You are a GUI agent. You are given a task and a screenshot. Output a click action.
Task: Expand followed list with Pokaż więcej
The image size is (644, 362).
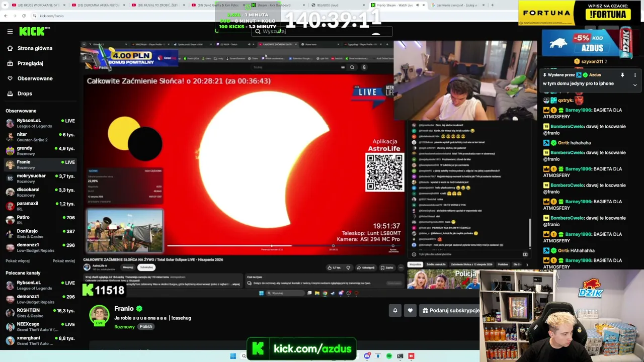pos(18,261)
